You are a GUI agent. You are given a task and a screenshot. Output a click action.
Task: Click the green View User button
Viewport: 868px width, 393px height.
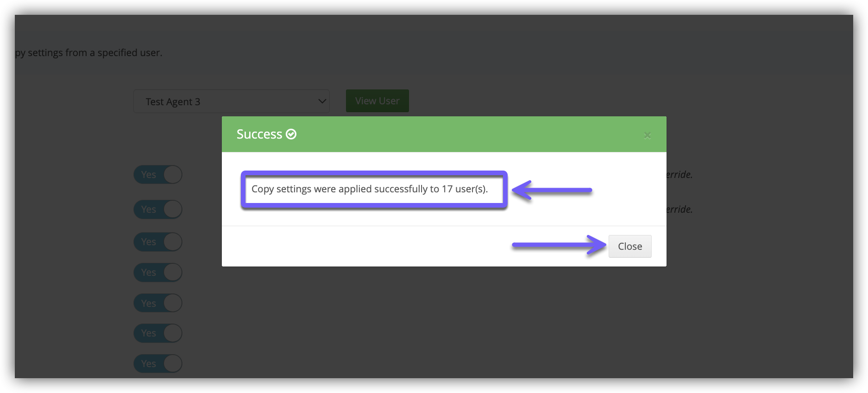point(377,101)
